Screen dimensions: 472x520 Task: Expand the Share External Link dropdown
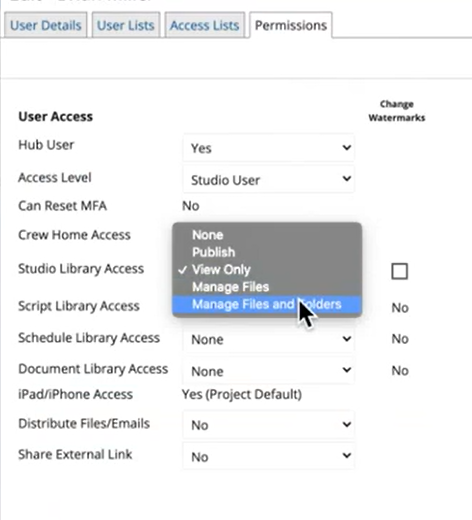click(x=268, y=456)
